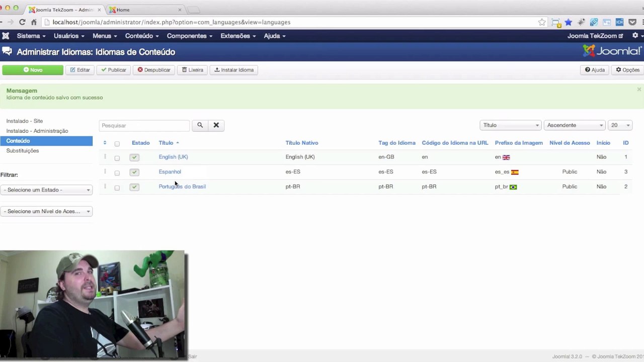Expand the Sistema menu
The image size is (644, 362).
31,36
